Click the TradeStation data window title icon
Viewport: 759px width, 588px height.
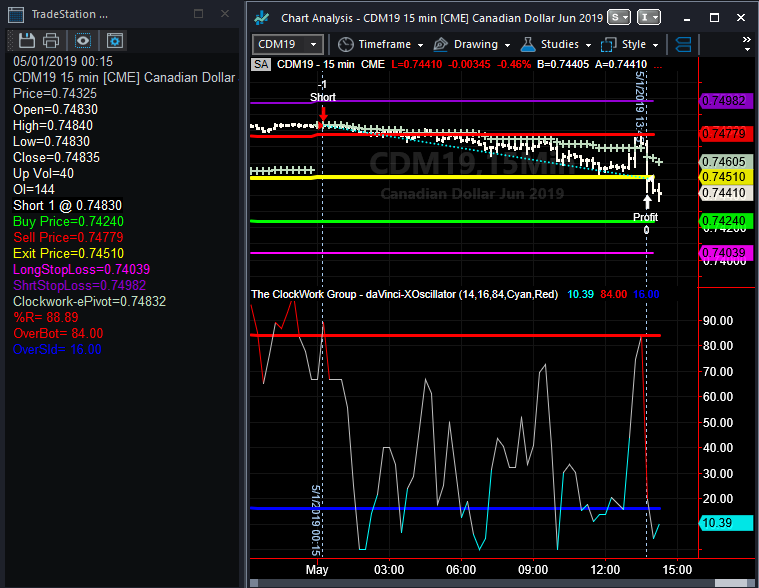(x=16, y=15)
